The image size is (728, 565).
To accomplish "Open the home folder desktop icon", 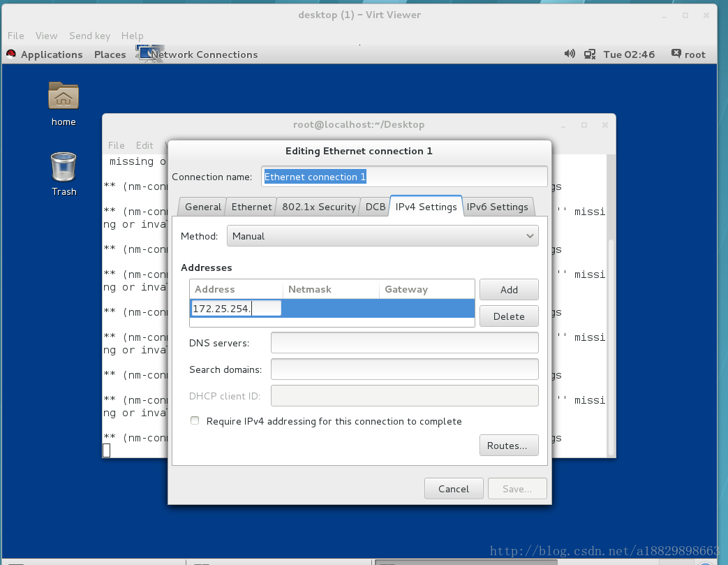I will tap(64, 96).
